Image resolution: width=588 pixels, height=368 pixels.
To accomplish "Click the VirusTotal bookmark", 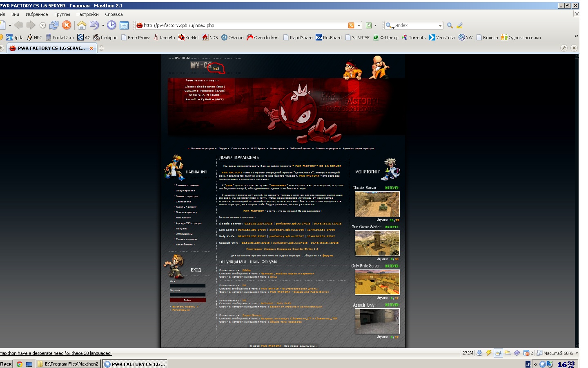I will coord(442,38).
